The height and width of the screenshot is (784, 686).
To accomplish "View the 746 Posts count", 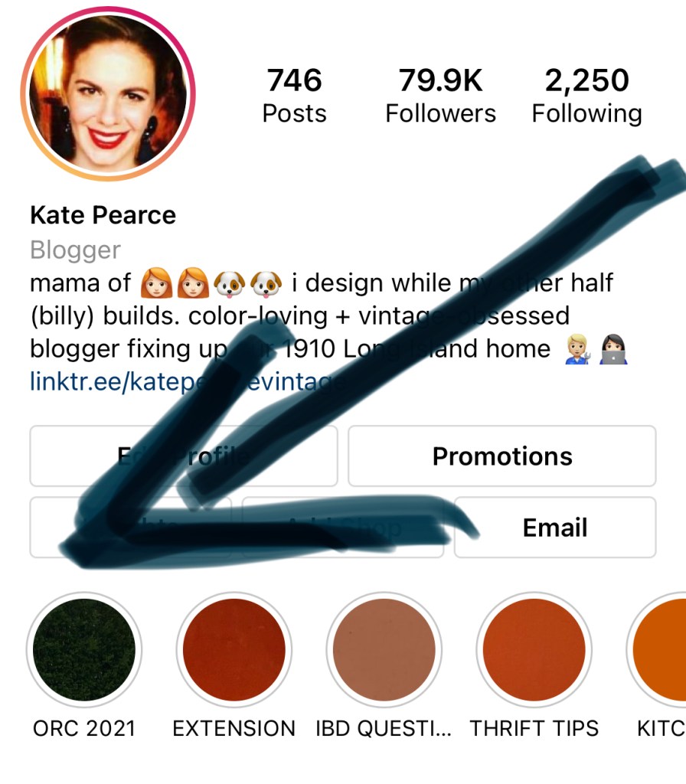I will pyautogui.click(x=294, y=96).
